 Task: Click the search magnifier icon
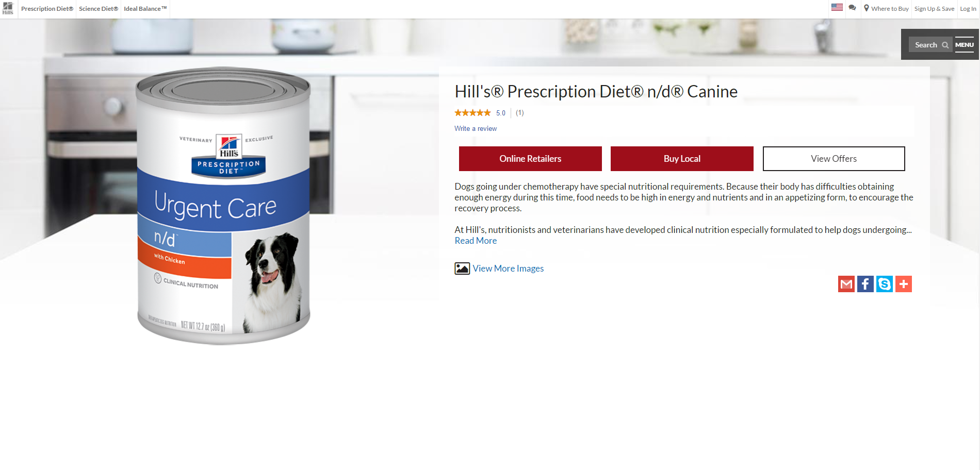(x=945, y=45)
